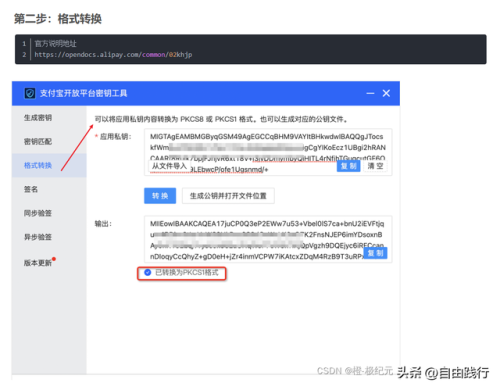Clear the private key with 清空
500x390 pixels.
375,166
